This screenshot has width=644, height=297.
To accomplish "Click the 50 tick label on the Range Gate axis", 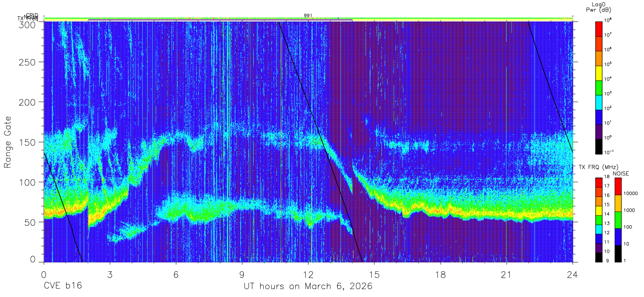I will (31, 222).
